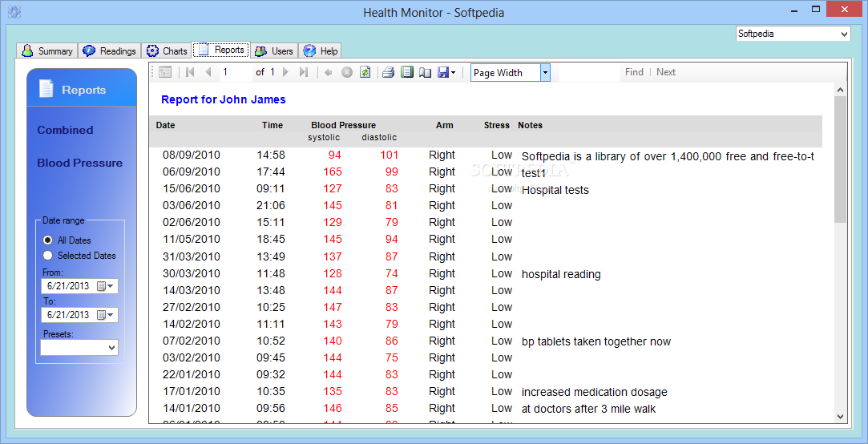
Task: Click the find text search field
Action: pos(589,72)
